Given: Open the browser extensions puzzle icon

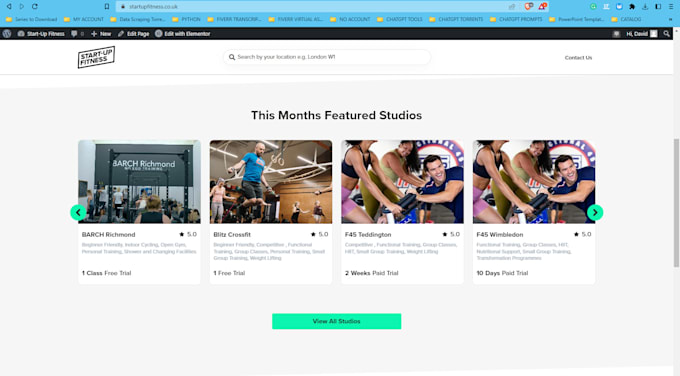Looking at the screenshot, I should click(x=632, y=7).
